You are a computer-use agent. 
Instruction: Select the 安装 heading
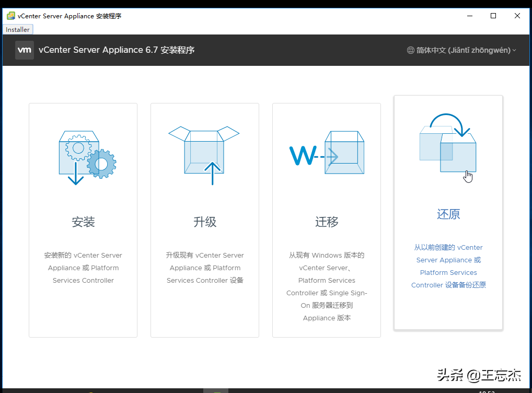click(83, 222)
